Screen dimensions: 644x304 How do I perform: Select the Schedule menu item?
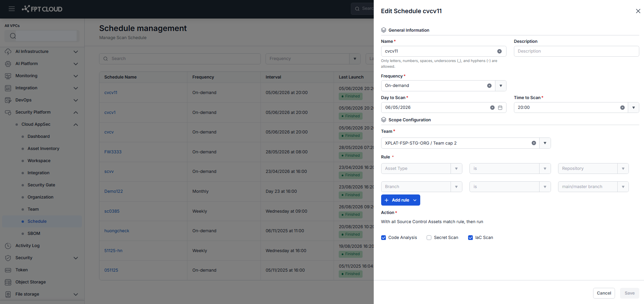click(42, 221)
